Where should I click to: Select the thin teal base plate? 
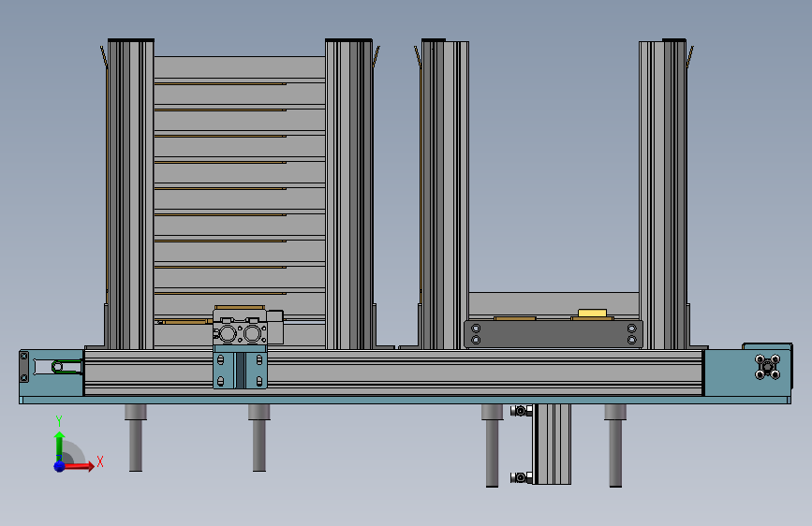405,401
